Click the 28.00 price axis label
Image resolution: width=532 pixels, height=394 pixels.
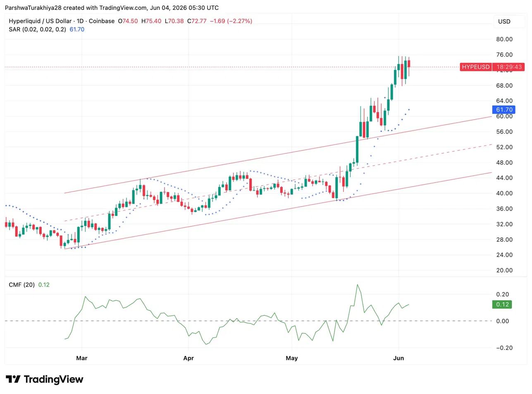[x=504, y=239]
